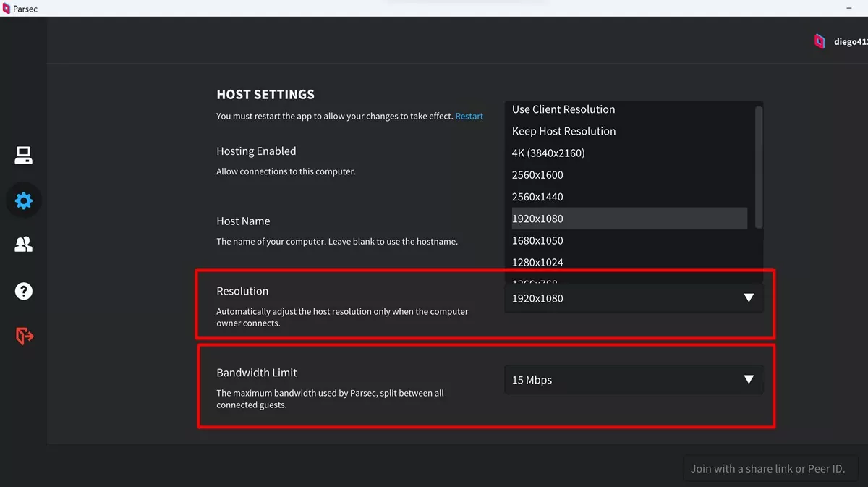Image resolution: width=868 pixels, height=487 pixels.
Task: Click the Parsec logo in title bar
Action: coord(6,8)
